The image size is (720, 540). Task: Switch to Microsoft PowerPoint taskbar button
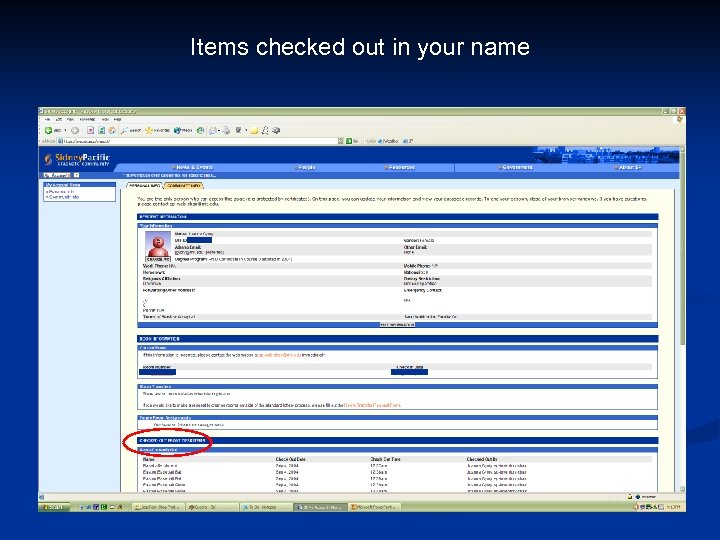click(x=375, y=507)
